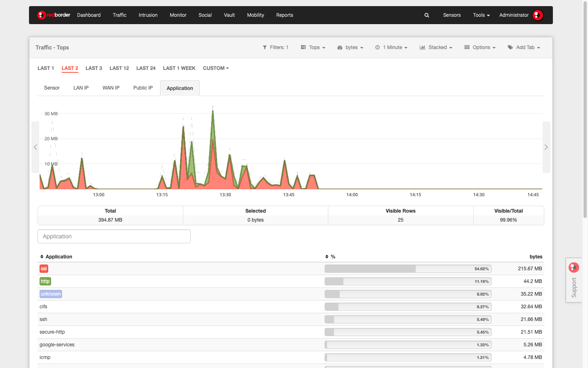The height and width of the screenshot is (368, 588).
Task: Open the Intrusion section
Action: click(x=148, y=15)
